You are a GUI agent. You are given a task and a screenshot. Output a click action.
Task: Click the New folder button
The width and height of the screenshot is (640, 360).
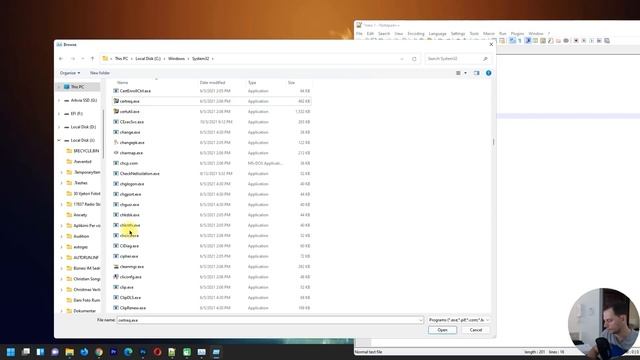tap(100, 73)
